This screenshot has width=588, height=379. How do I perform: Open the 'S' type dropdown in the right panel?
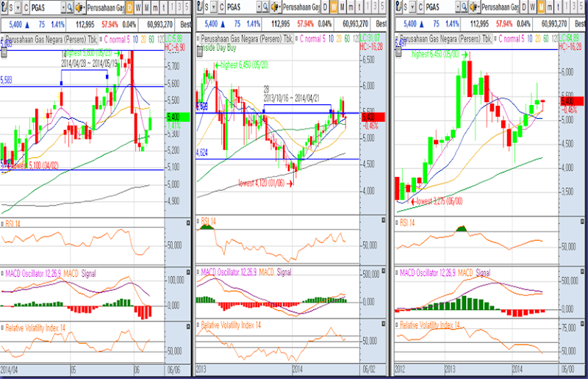click(412, 7)
